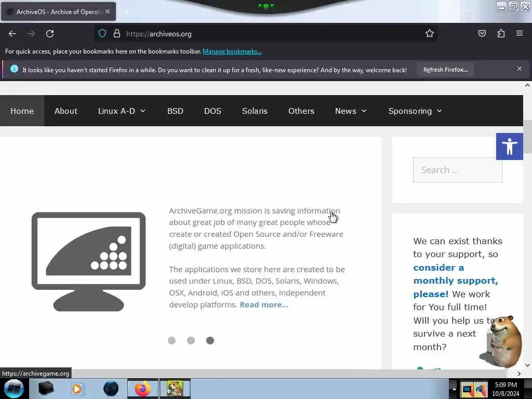Click the page scroll up arrow
The height and width of the screenshot is (399, 532).
tap(527, 86)
